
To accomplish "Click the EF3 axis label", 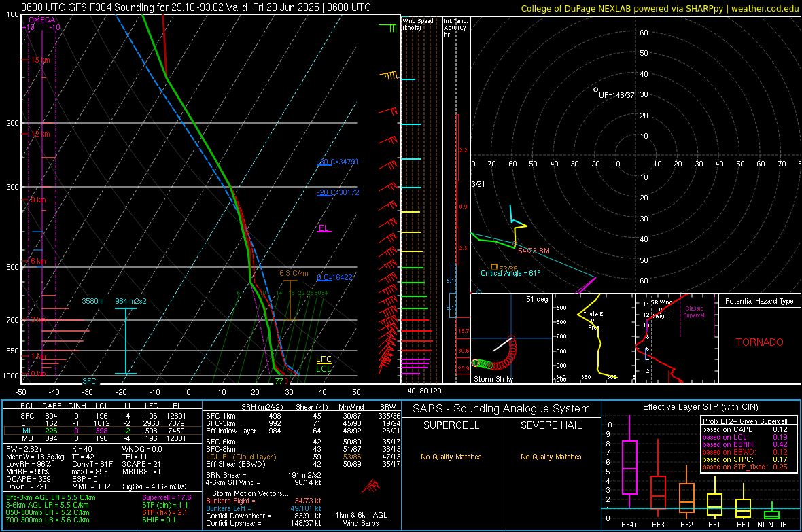I will pyautogui.click(x=658, y=525).
